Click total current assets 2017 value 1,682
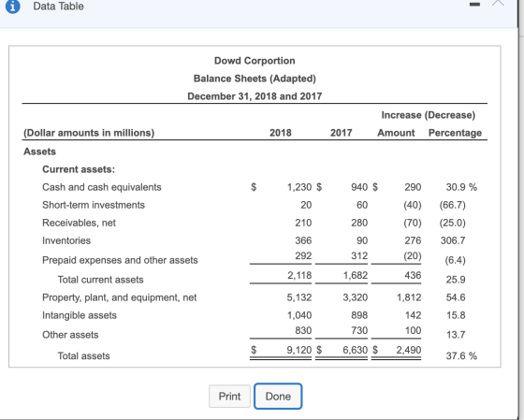The width and height of the screenshot is (524, 420). click(x=356, y=275)
